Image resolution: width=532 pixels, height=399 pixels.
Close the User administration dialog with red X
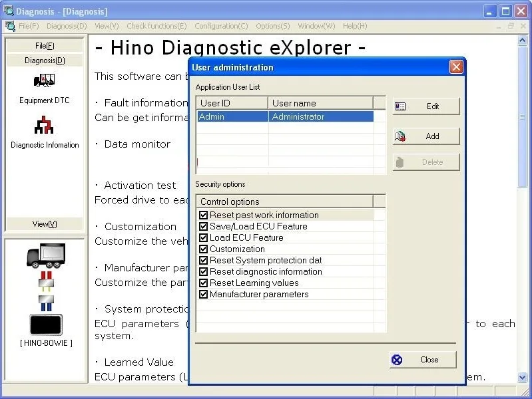pos(456,67)
